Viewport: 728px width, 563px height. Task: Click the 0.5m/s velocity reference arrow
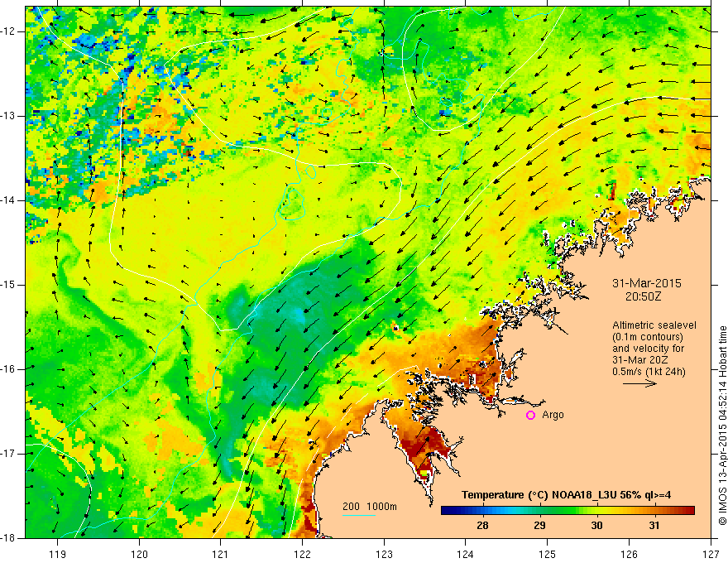[x=639, y=383]
